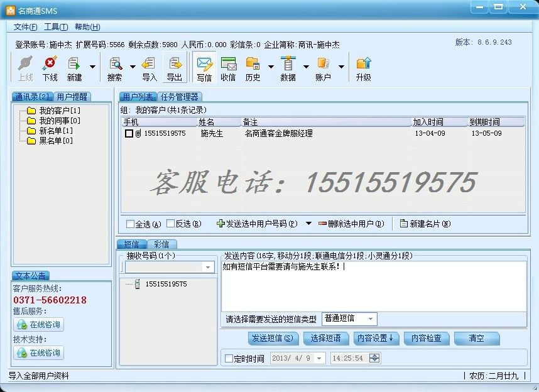Click the 新建名片 card icon
This screenshot has height=392, width=539.
[x=404, y=224]
